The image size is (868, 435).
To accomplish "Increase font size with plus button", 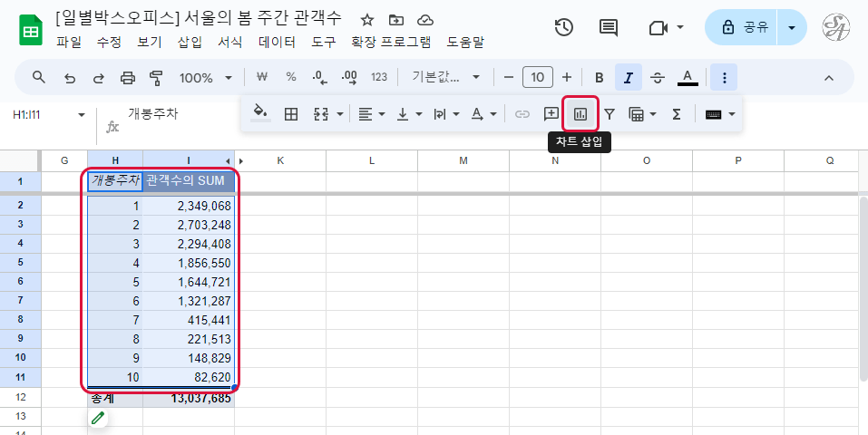I will point(567,78).
